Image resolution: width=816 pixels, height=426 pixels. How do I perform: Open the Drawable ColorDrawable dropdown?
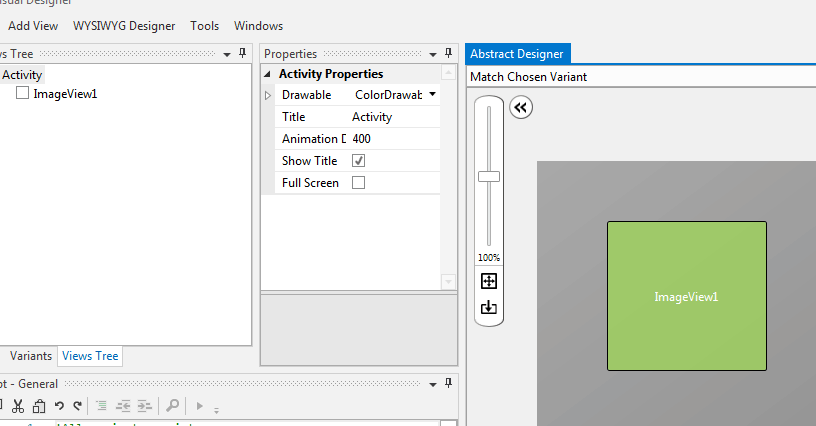[x=431, y=95]
